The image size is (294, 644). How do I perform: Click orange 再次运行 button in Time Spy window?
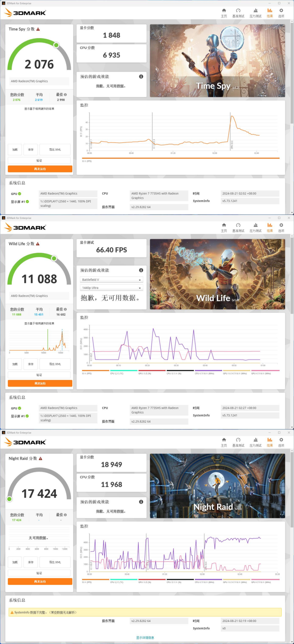[x=40, y=169]
